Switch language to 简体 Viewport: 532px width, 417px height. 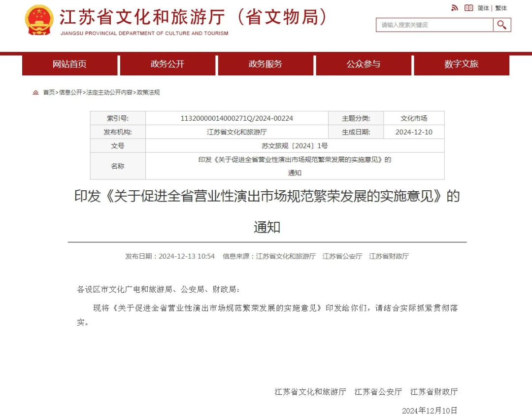click(483, 8)
